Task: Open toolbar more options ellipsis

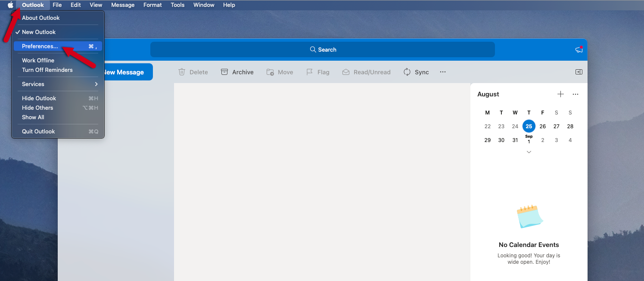Action: tap(443, 72)
